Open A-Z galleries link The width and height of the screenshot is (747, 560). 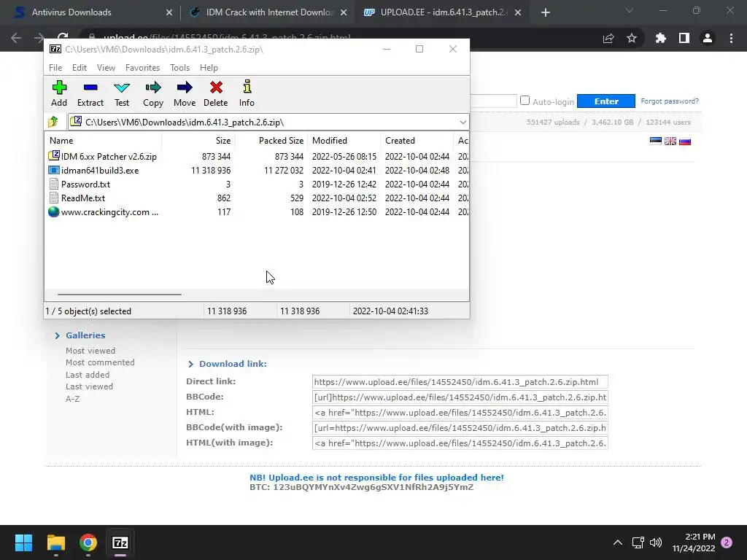[x=72, y=399]
